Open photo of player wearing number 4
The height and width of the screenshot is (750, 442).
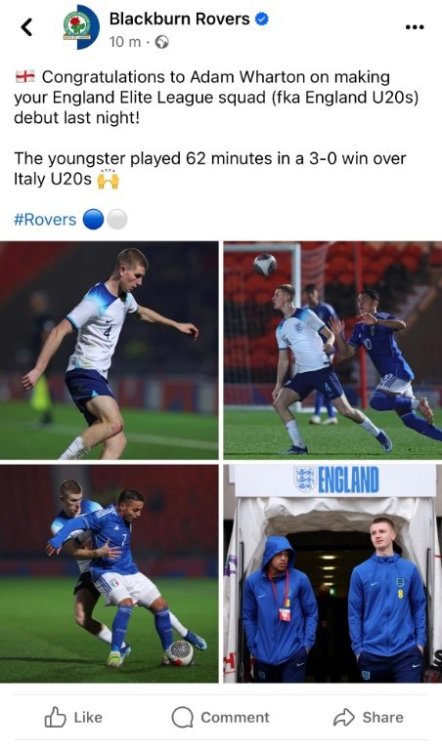coord(109,351)
